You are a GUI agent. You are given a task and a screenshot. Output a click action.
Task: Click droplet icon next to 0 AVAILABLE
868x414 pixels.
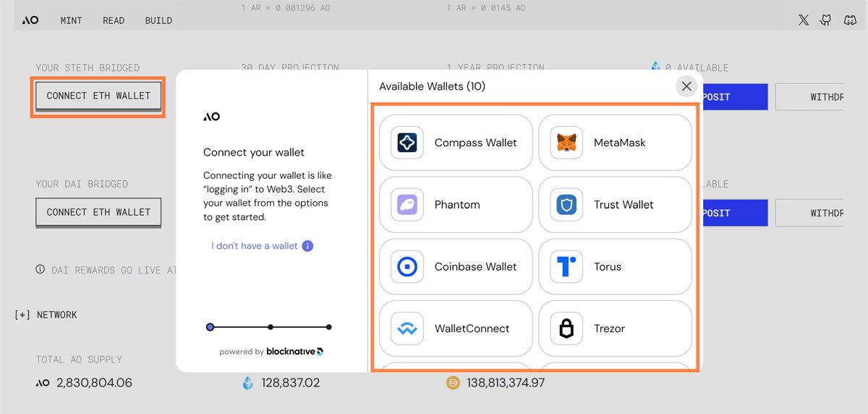(x=655, y=67)
